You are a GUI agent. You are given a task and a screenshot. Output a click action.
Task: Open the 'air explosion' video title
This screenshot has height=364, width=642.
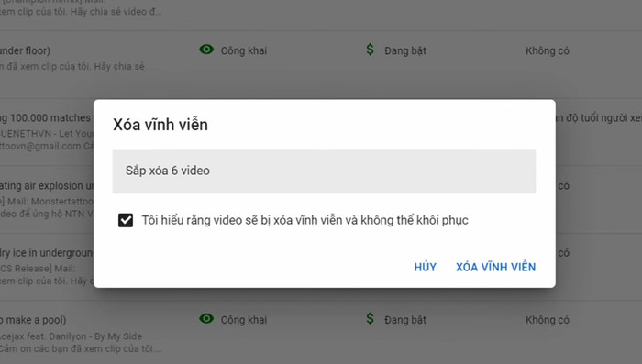(47, 185)
